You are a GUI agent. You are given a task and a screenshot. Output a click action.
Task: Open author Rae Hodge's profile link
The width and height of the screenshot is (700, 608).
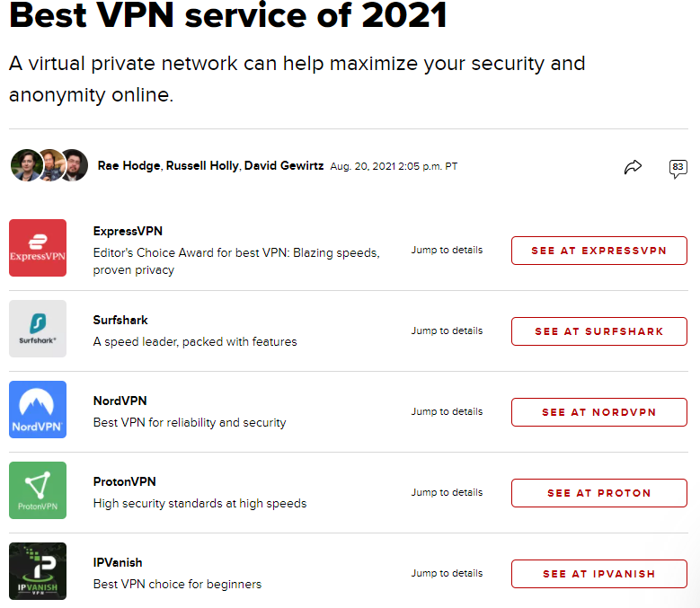tap(129, 166)
